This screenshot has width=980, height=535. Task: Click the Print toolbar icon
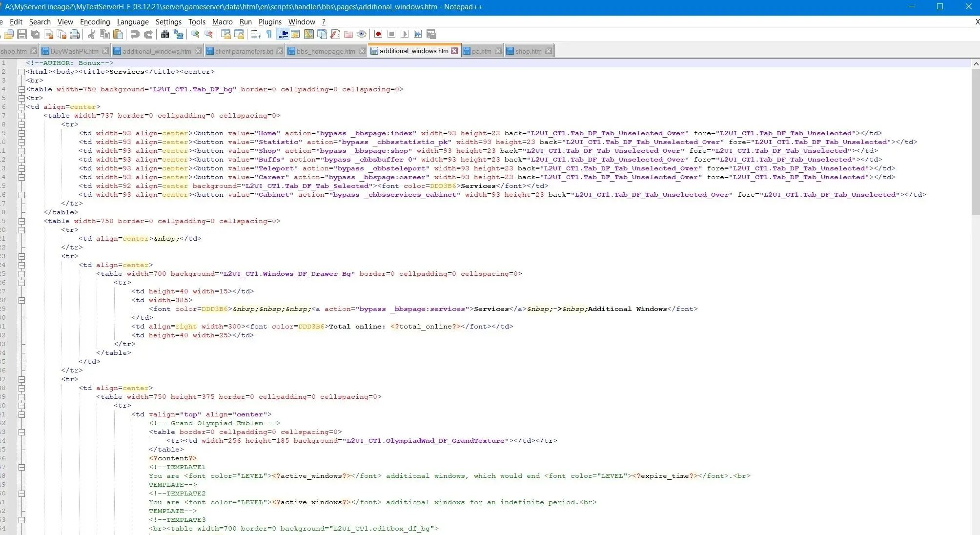pos(75,34)
